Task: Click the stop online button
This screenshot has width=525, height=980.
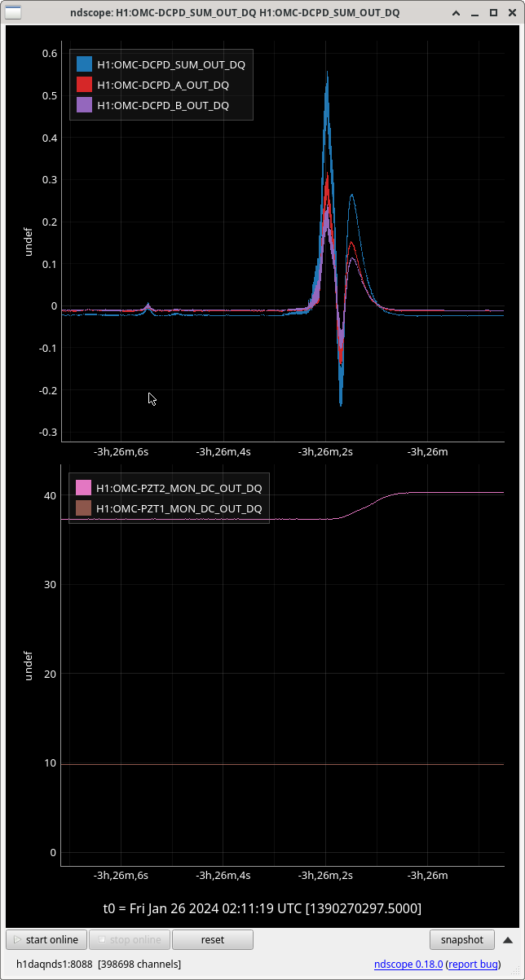Action: click(x=130, y=939)
